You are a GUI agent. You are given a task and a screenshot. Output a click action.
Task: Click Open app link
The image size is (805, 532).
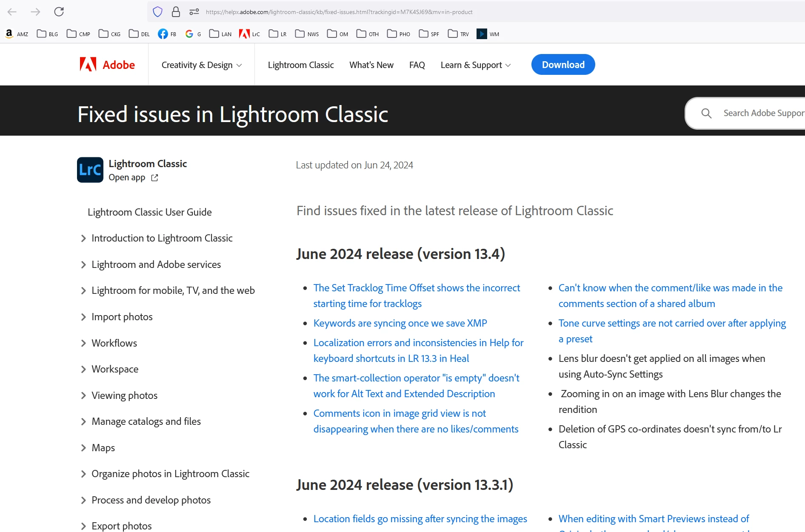click(127, 177)
